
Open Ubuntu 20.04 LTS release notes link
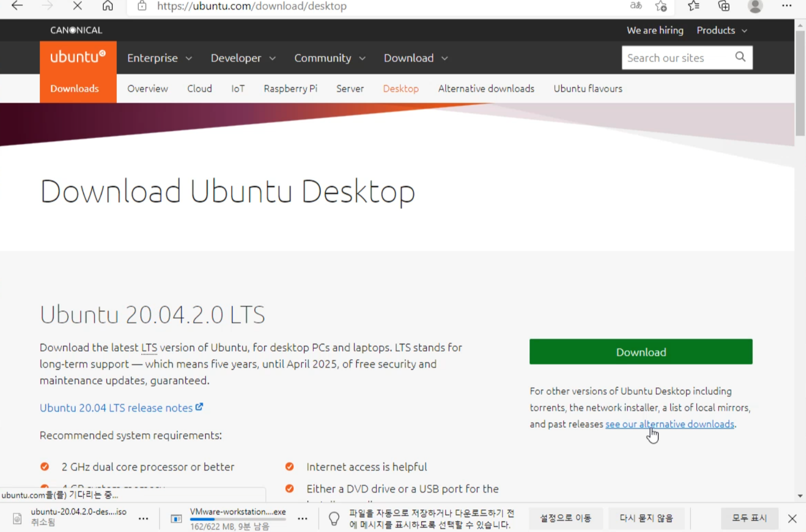coord(116,408)
